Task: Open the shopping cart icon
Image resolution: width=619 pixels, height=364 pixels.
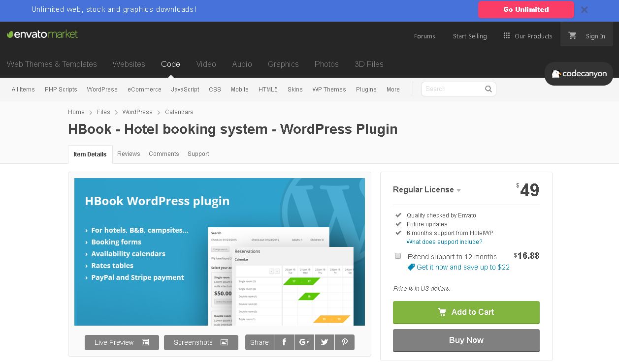Action: [572, 35]
